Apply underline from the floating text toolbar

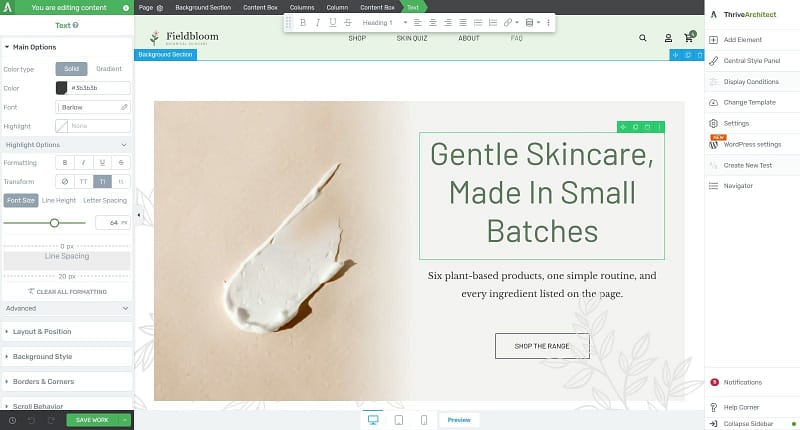tap(333, 22)
